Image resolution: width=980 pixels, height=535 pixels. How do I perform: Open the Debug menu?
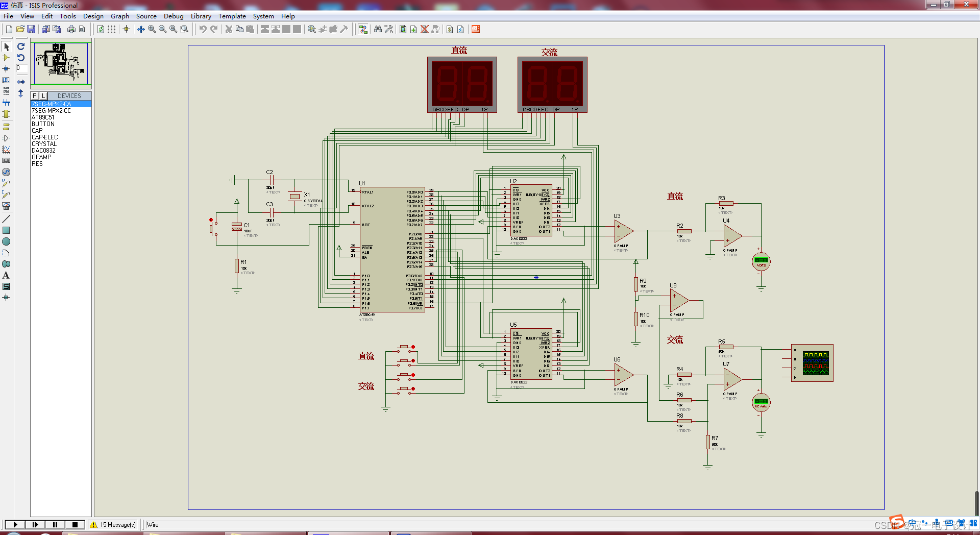pyautogui.click(x=174, y=16)
